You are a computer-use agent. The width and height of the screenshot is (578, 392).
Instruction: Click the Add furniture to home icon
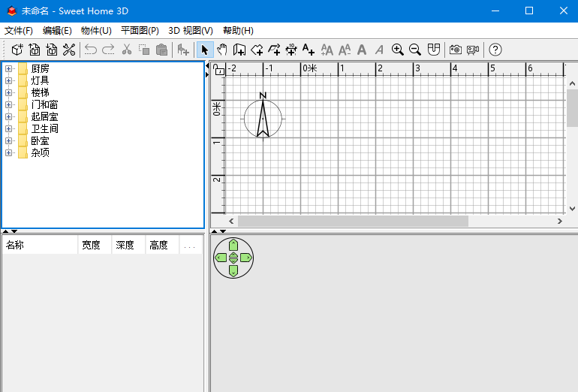click(x=183, y=50)
